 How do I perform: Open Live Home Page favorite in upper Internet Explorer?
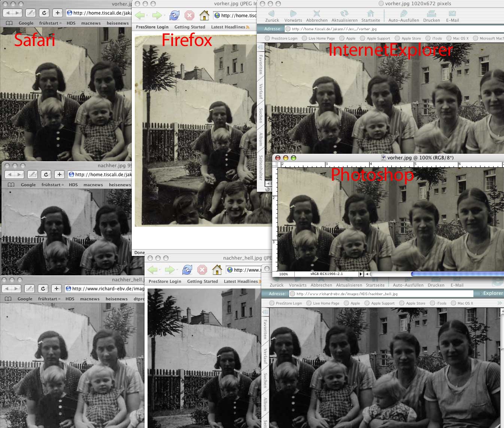coord(318,38)
